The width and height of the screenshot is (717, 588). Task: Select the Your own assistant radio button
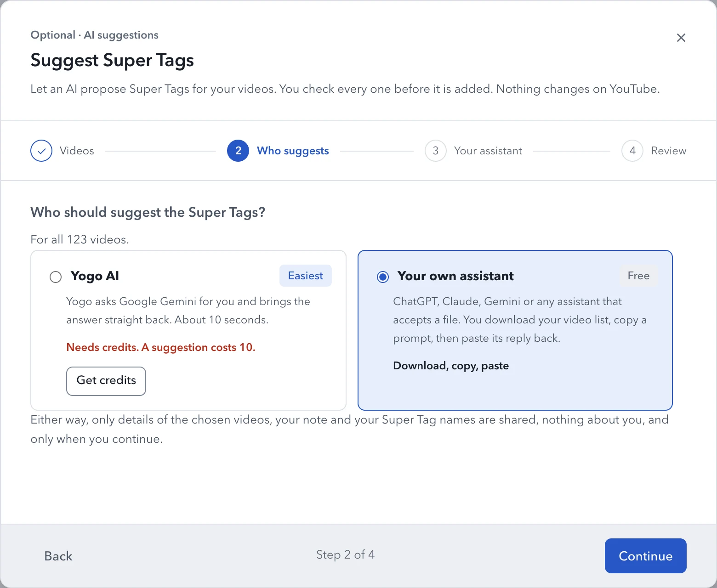click(383, 277)
